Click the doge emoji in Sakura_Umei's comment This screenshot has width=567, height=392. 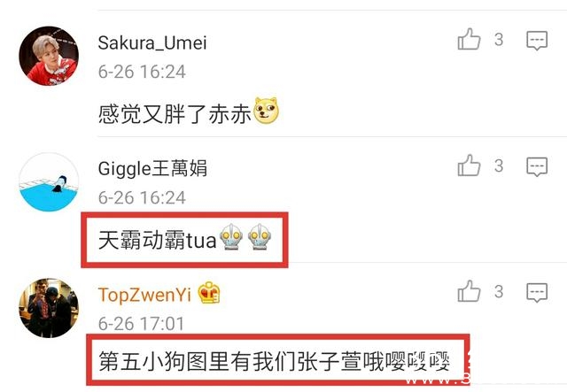[267, 111]
